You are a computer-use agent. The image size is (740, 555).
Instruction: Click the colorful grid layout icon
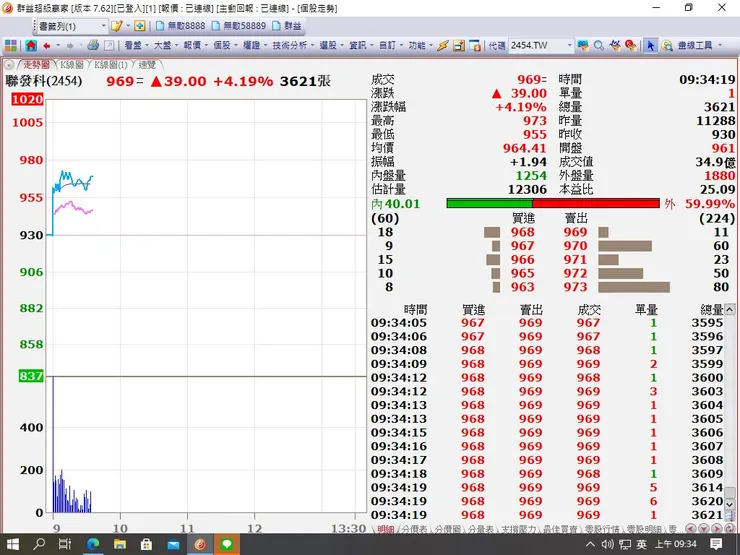[10, 46]
